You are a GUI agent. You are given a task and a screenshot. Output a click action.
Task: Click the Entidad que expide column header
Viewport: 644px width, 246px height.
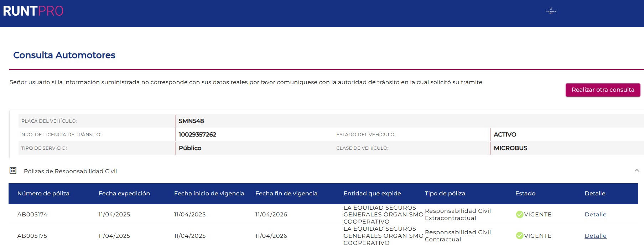(x=372, y=193)
